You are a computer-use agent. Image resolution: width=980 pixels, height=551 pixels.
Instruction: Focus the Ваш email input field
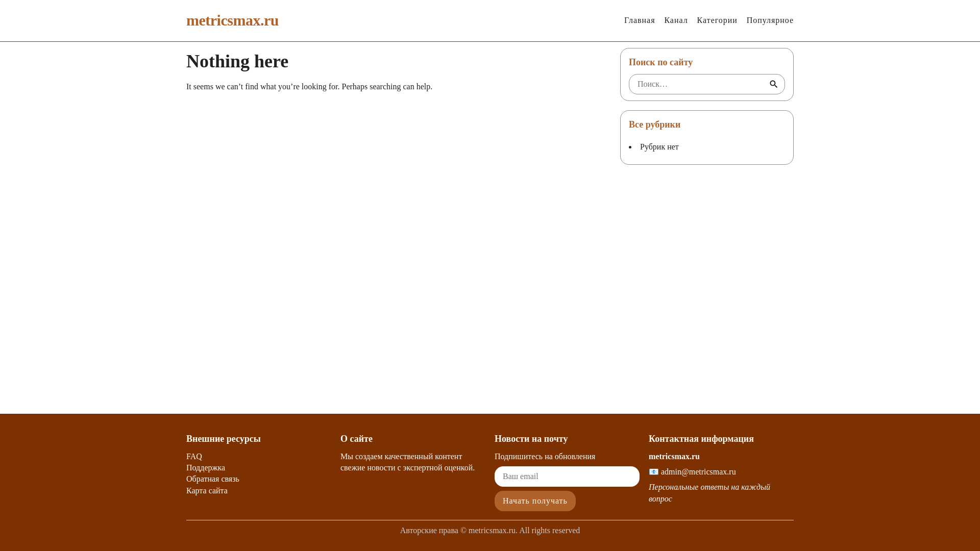[567, 477]
